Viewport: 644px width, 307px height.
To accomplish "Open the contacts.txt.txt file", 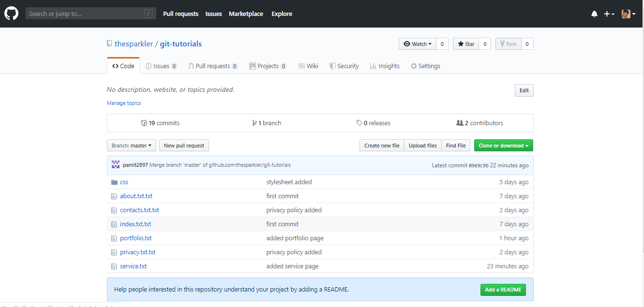I will 139,210.
